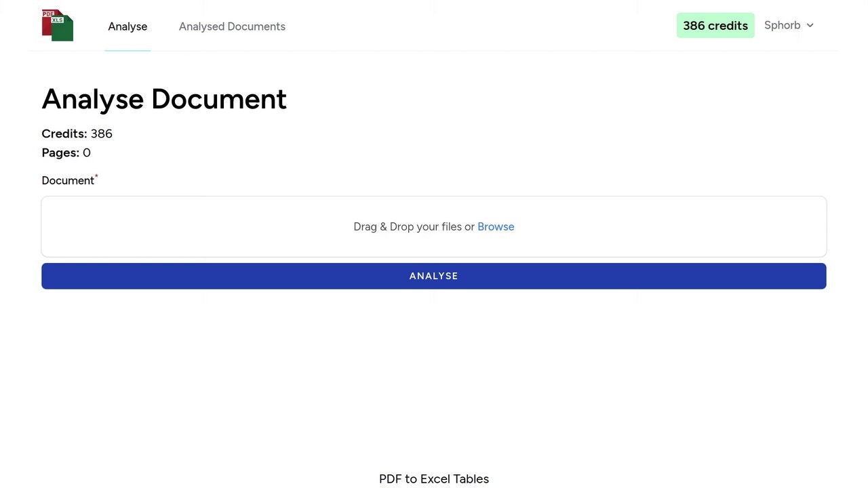Click the PDF to XLS app logo
This screenshot has width=868, height=488.
click(57, 25)
